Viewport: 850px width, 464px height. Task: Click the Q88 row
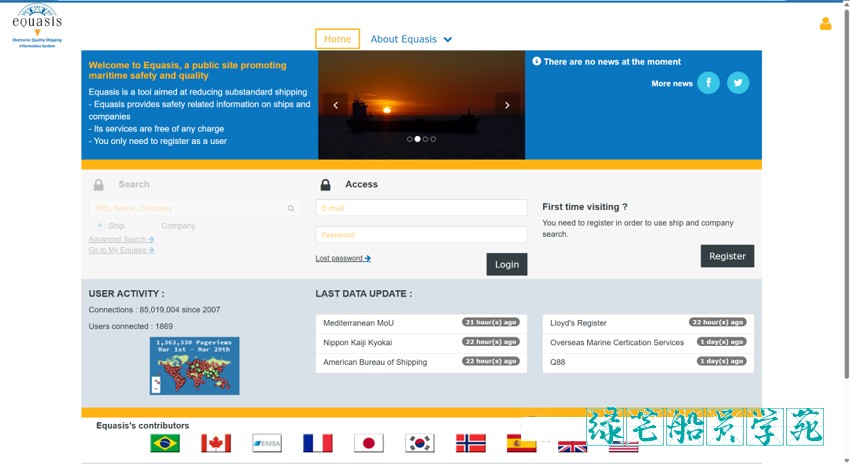click(x=648, y=362)
